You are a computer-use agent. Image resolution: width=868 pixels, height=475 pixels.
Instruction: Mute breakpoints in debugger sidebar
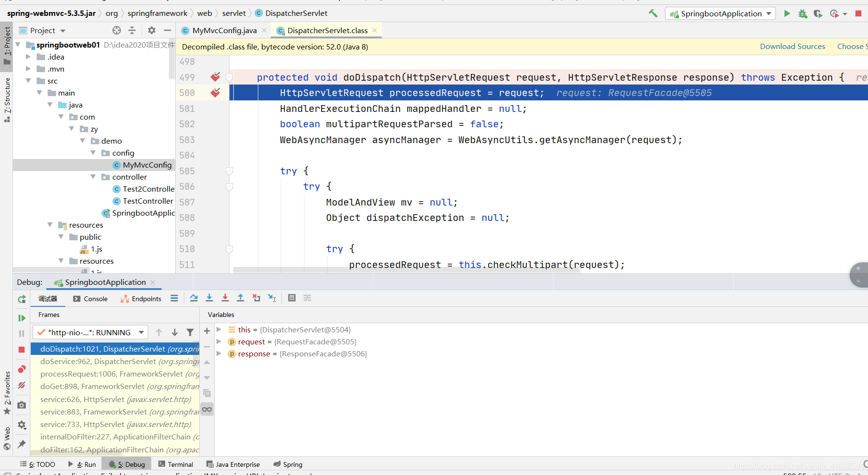tap(22, 385)
